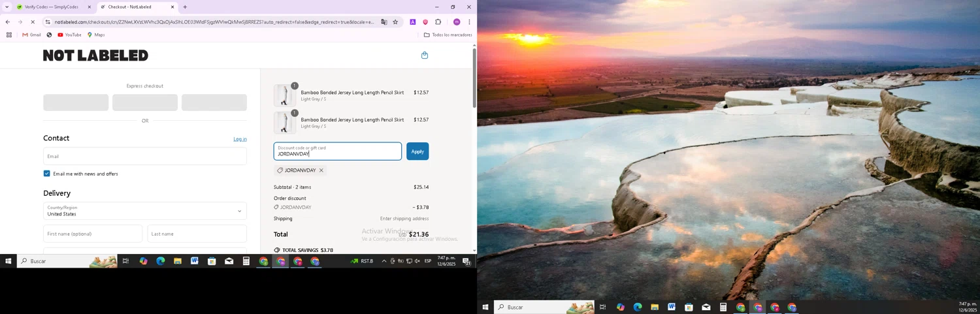
Task: Click the third express checkout button
Action: tap(214, 102)
